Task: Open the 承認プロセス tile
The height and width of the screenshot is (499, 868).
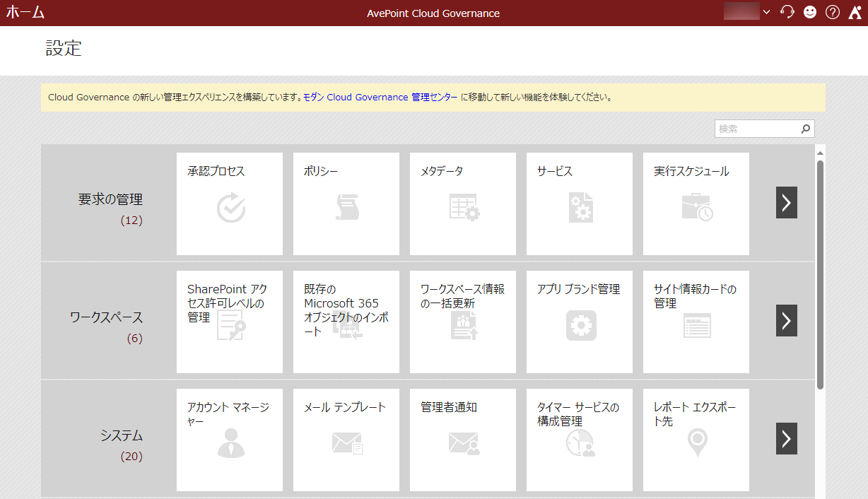Action: coord(230,204)
